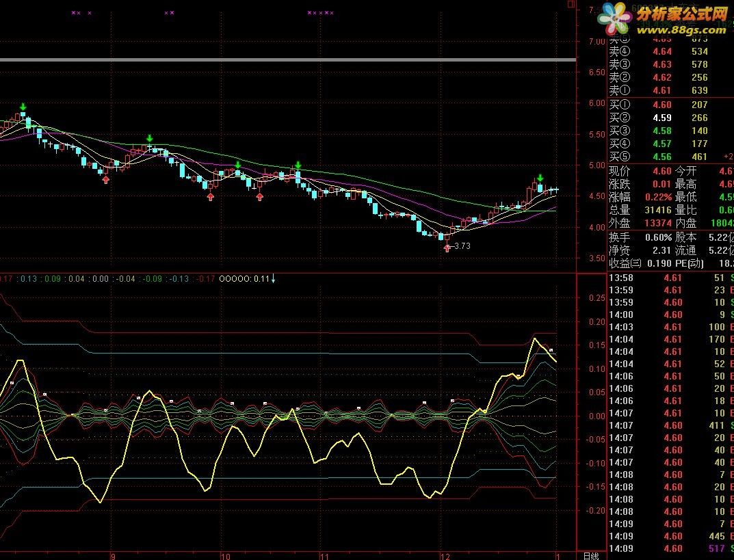Select the 买⑤ 4.56 bid row

click(x=671, y=157)
